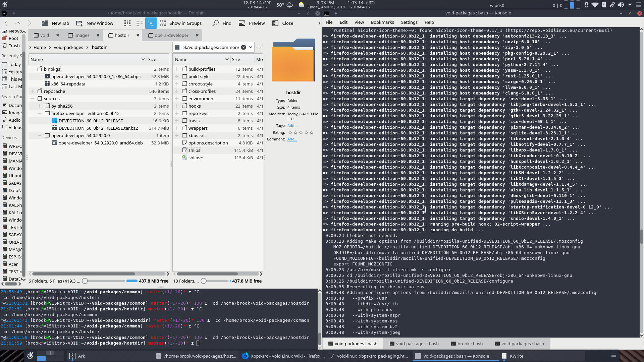This screenshot has width=644, height=362.
Task: Open Trash in Places sidebar
Action: click(14, 46)
